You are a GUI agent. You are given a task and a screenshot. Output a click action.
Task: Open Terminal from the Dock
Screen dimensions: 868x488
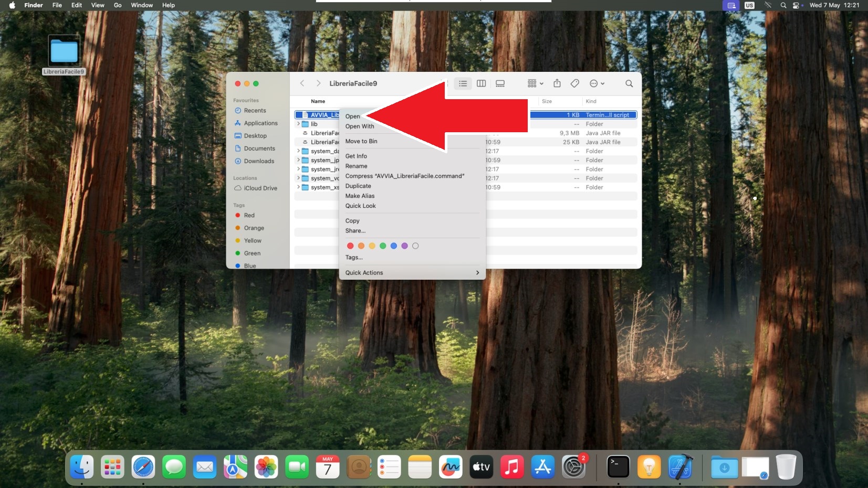pos(618,466)
